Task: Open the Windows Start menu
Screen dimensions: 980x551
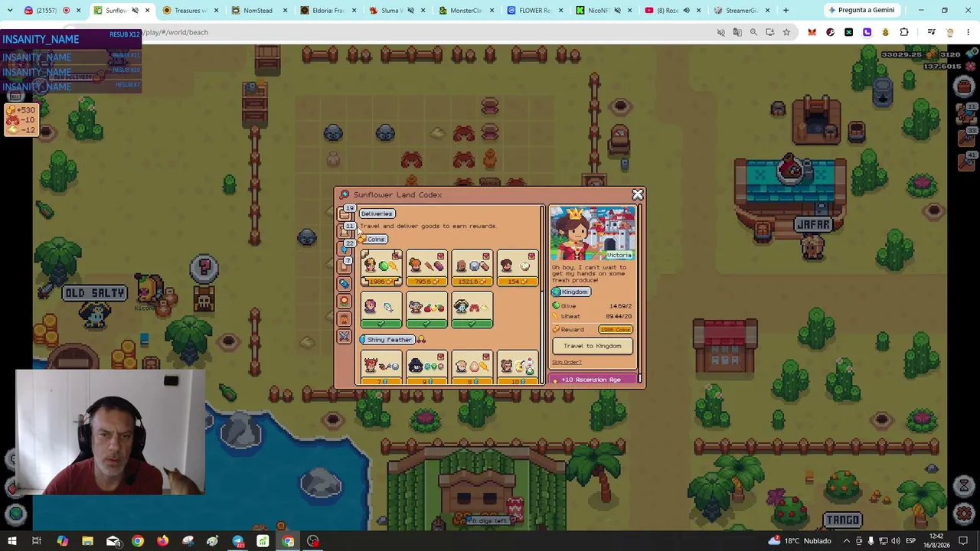Action: click(x=11, y=541)
